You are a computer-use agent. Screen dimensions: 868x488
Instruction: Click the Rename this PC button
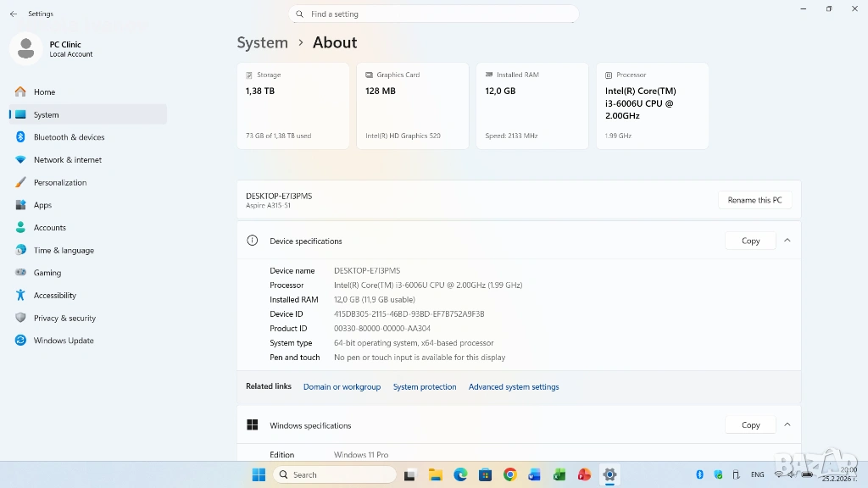click(x=754, y=200)
